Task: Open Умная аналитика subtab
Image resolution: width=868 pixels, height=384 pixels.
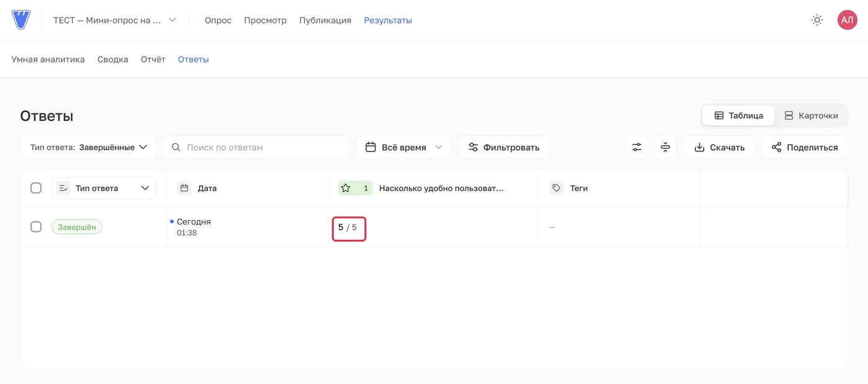Action: point(48,60)
